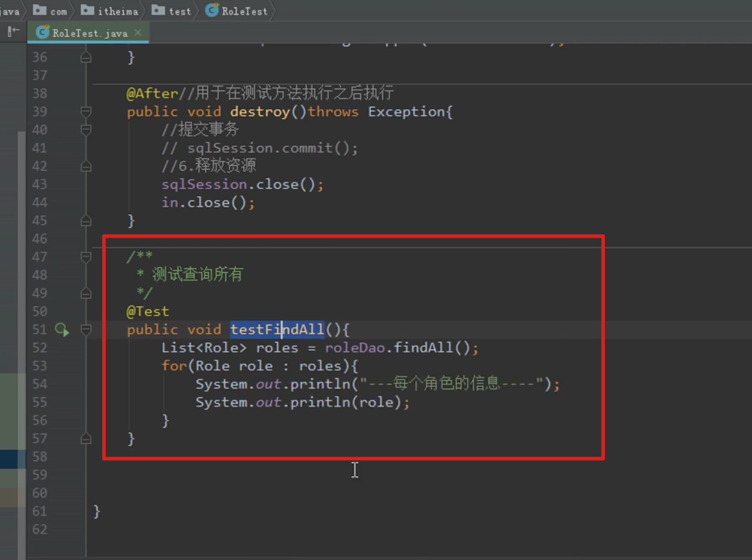Collapse fold marker at line 36
Image resolution: width=752 pixels, height=560 pixels.
click(86, 58)
